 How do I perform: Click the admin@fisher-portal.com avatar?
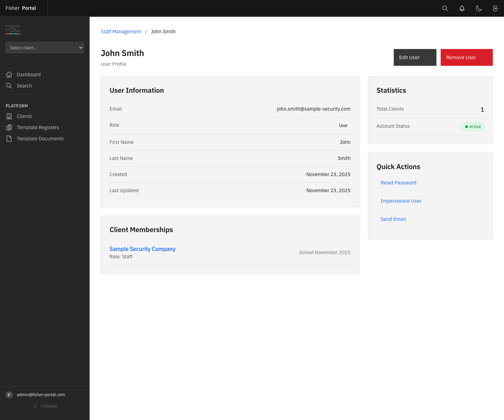[x=9, y=394]
